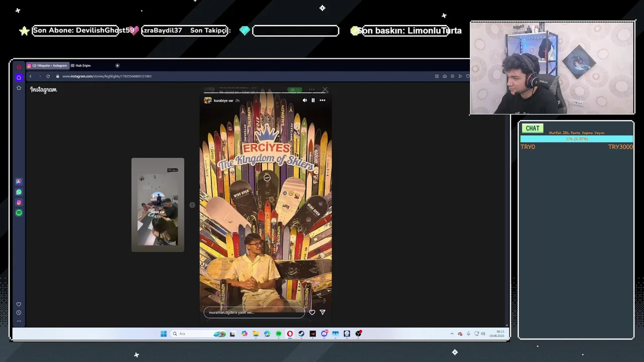Open sidebar three-dots settings
The height and width of the screenshot is (362, 644).
pyautogui.click(x=19, y=320)
